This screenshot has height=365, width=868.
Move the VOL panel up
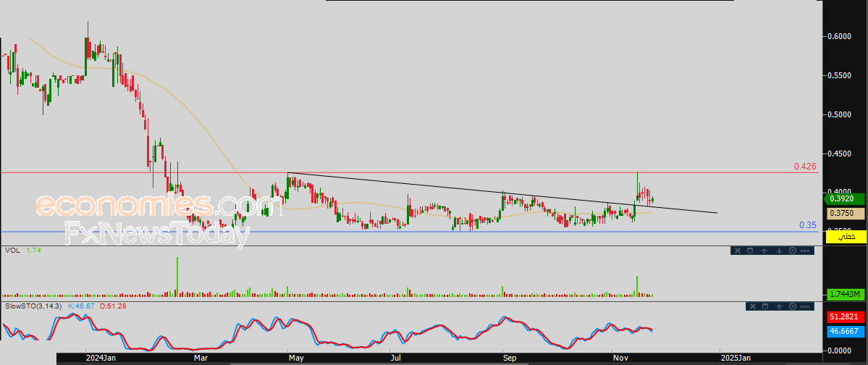click(x=764, y=251)
